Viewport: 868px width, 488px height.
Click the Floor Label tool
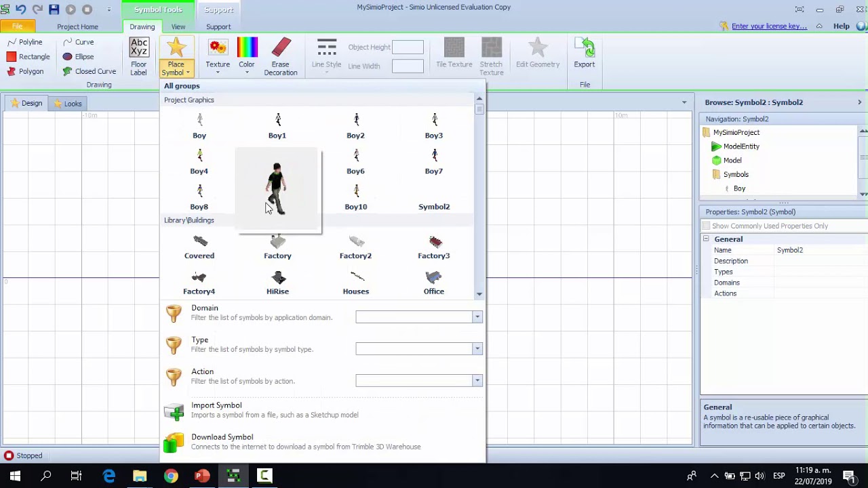point(138,57)
